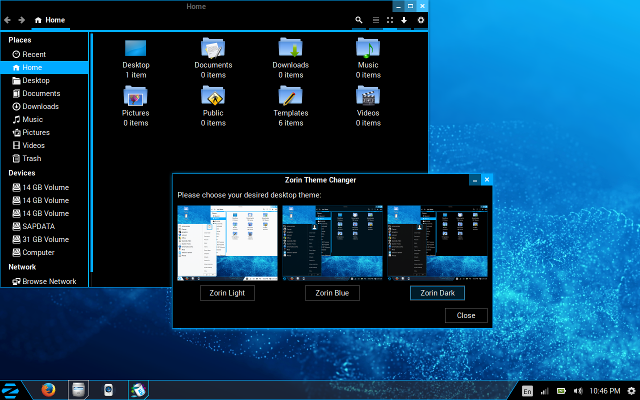The width and height of the screenshot is (640, 400).
Task: Close the Zorin Theme Changer dialog
Action: [x=466, y=316]
